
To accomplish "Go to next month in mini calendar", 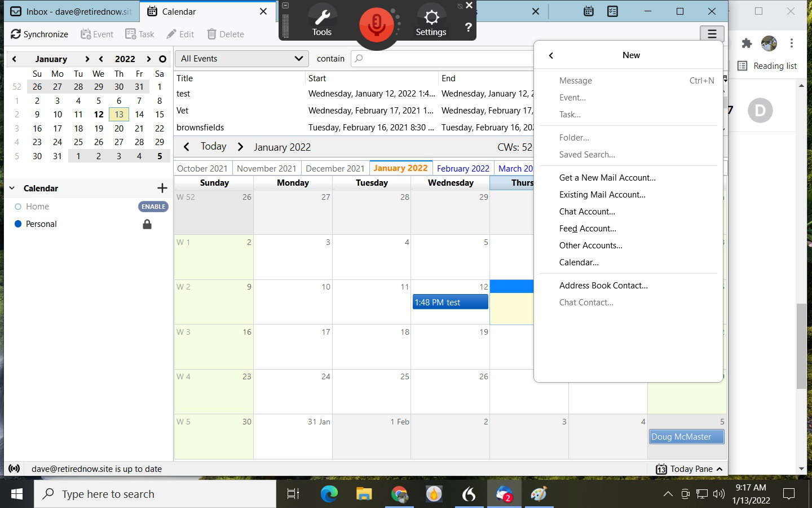I will coord(87,59).
